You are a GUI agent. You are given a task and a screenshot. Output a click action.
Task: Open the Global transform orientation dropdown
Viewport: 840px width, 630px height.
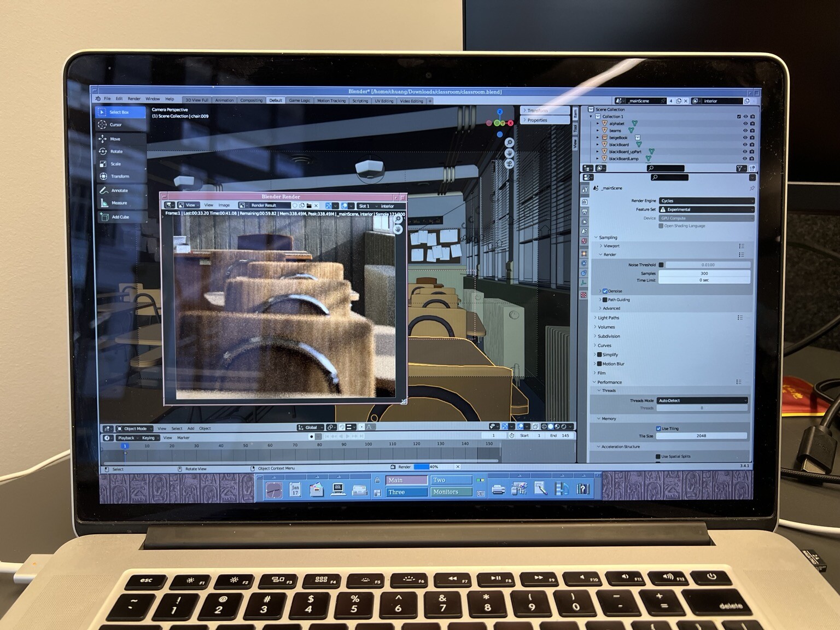coord(311,427)
